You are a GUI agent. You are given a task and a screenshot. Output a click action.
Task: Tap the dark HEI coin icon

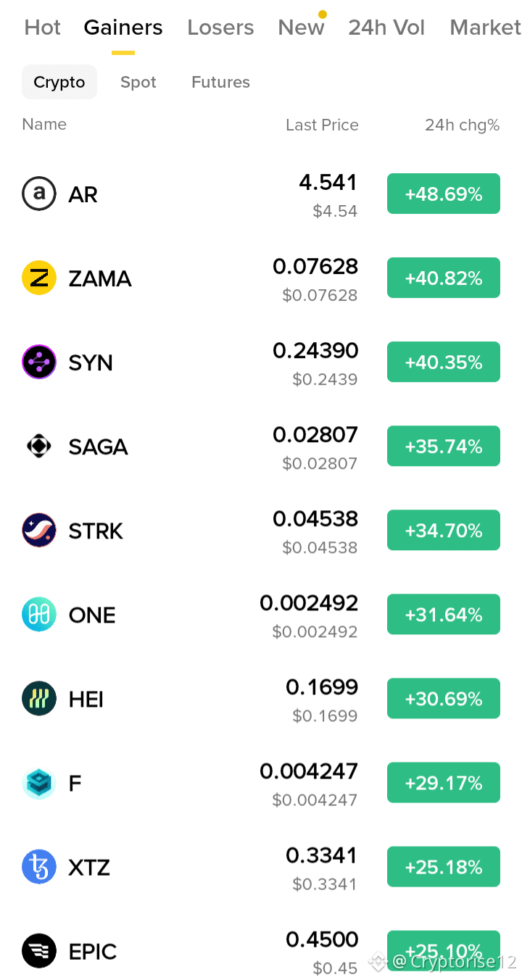click(x=39, y=699)
